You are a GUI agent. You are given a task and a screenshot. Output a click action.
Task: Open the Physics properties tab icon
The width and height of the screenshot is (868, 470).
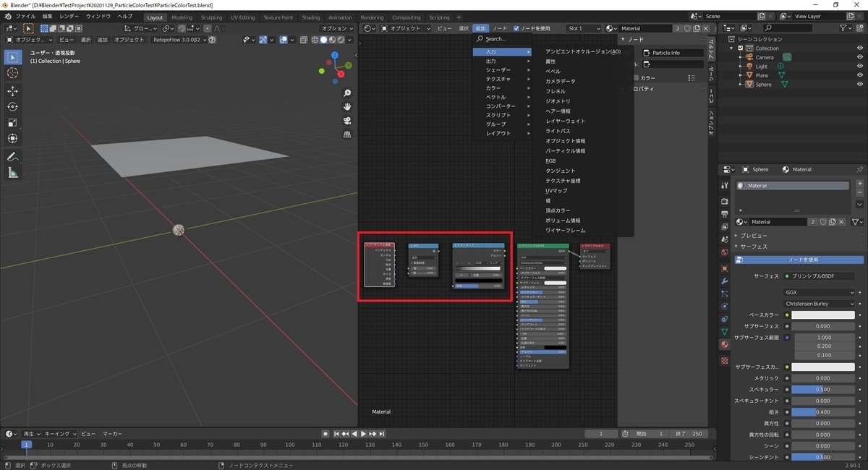(725, 306)
